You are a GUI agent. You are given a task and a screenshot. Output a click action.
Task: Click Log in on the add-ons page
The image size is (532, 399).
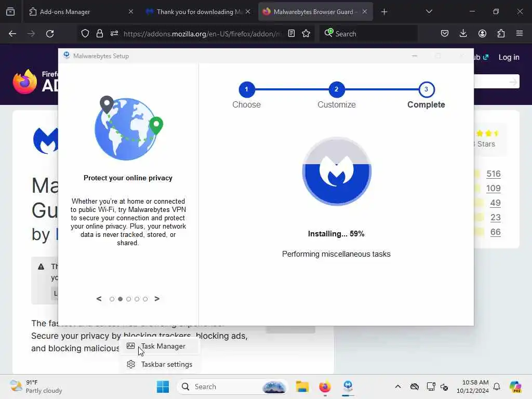click(509, 57)
